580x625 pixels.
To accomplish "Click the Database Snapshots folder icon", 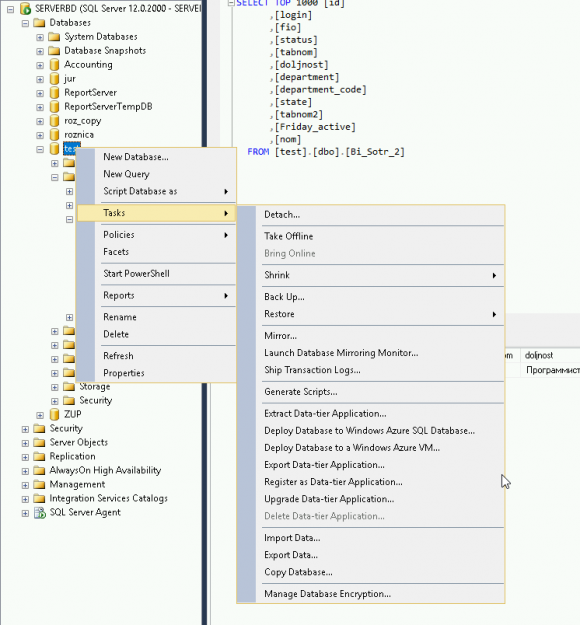I will 54,51.
